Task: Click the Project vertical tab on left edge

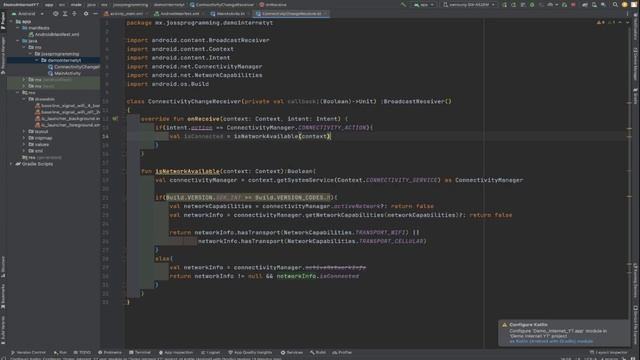Action: (3, 21)
